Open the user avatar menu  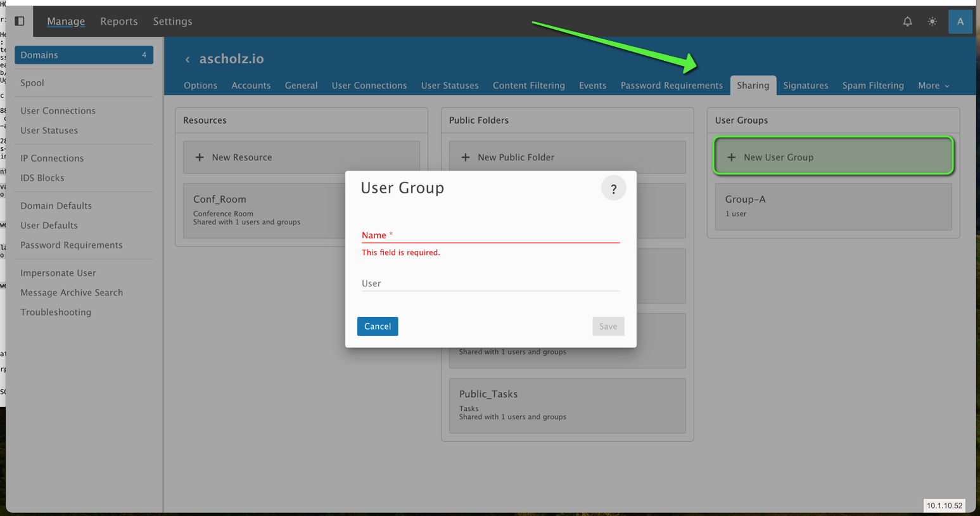click(960, 22)
